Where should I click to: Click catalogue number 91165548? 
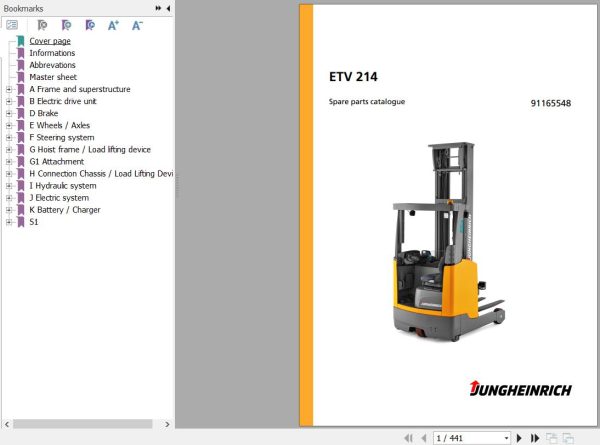pyautogui.click(x=551, y=103)
